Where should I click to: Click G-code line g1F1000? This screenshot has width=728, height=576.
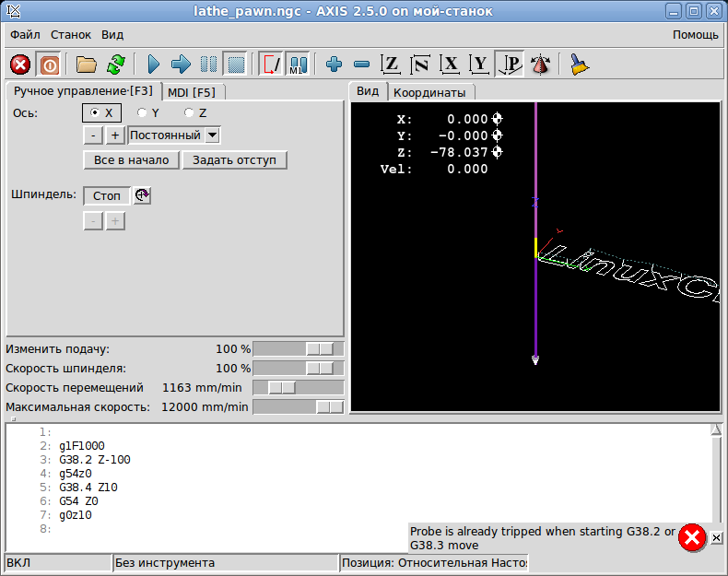tap(82, 446)
